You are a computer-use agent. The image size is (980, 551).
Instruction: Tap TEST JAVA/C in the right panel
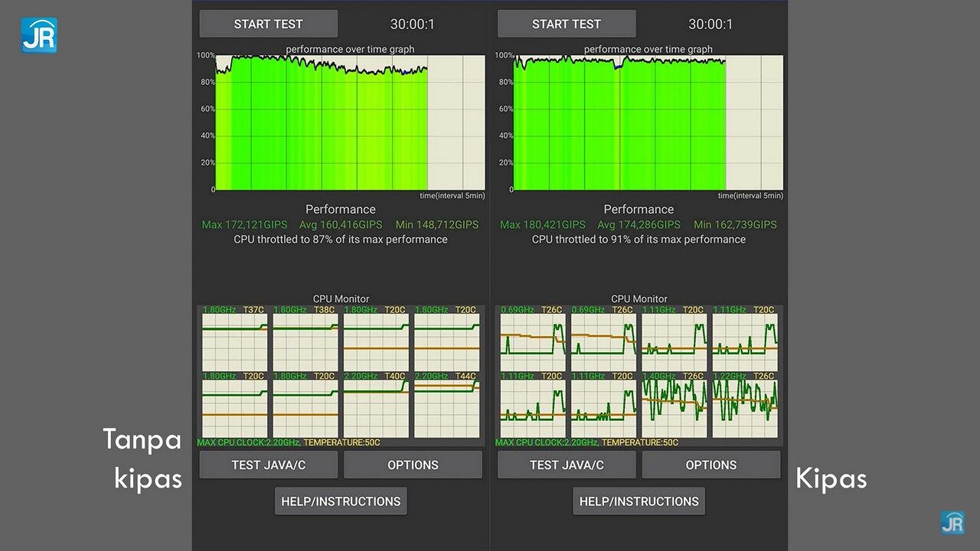(567, 465)
